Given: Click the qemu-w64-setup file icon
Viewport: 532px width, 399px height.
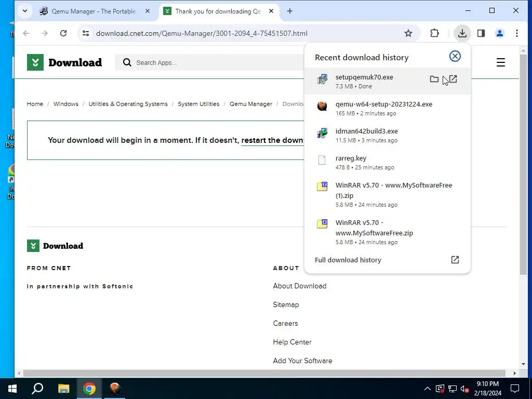Looking at the screenshot, I should tap(322, 106).
